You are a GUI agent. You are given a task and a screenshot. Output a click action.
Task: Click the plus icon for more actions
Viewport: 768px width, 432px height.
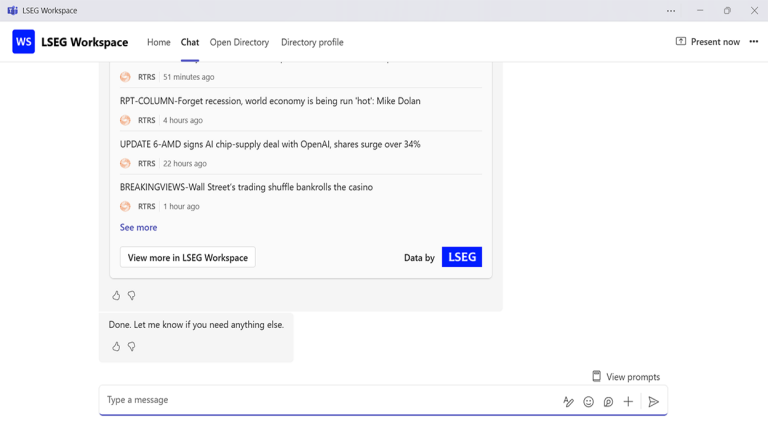628,402
